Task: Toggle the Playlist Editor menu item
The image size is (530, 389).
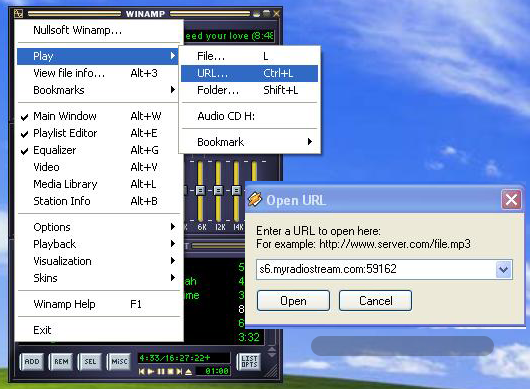Action: (98, 133)
